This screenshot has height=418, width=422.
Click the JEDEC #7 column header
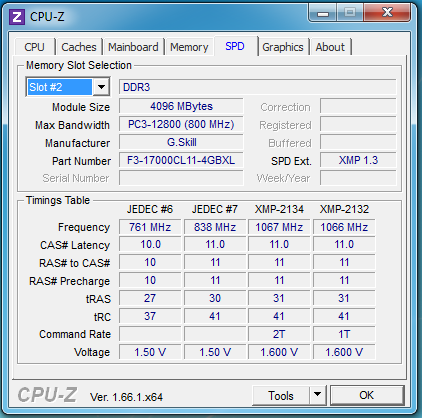click(215, 209)
